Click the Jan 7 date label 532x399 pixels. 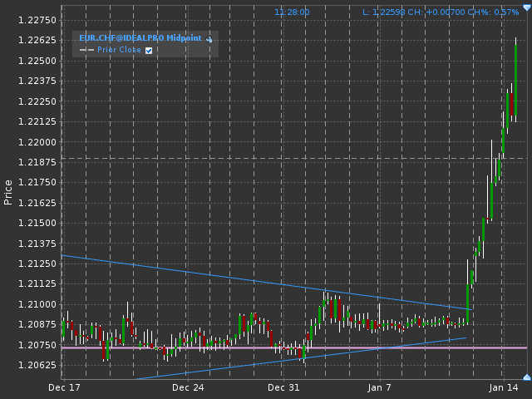379,387
